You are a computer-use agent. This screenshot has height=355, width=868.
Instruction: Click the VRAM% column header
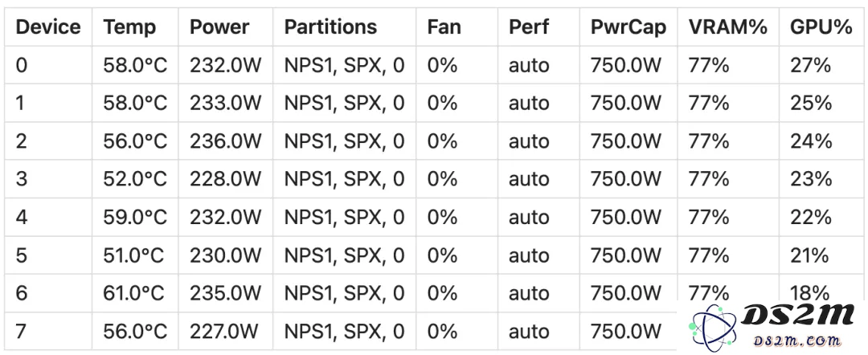(728, 27)
